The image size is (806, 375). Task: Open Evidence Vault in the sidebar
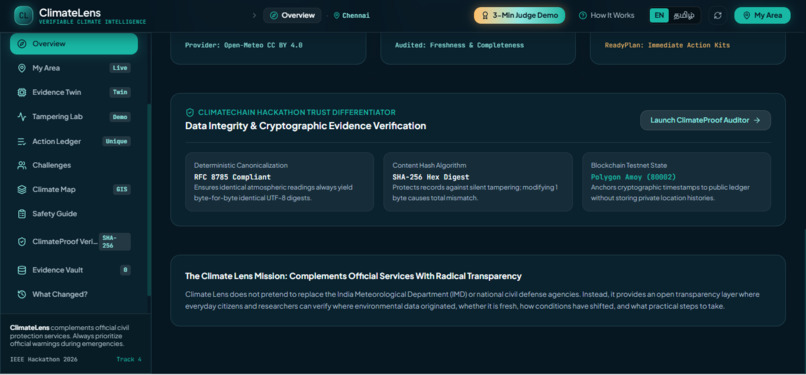(74, 270)
